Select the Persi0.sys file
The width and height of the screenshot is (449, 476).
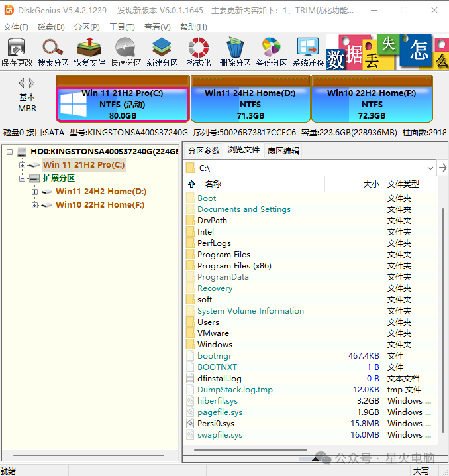(x=216, y=423)
